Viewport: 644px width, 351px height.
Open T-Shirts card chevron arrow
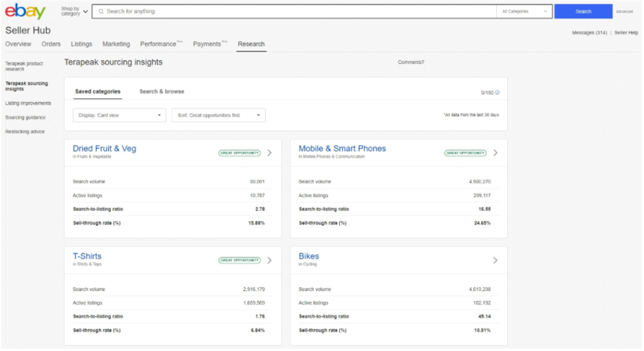pos(270,260)
